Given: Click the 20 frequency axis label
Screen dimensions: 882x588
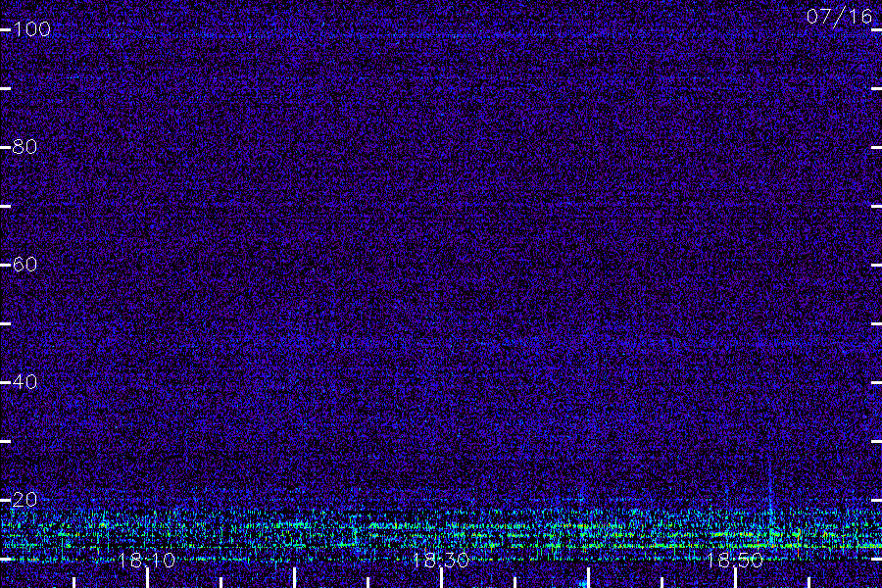Looking at the screenshot, I should coord(24,500).
